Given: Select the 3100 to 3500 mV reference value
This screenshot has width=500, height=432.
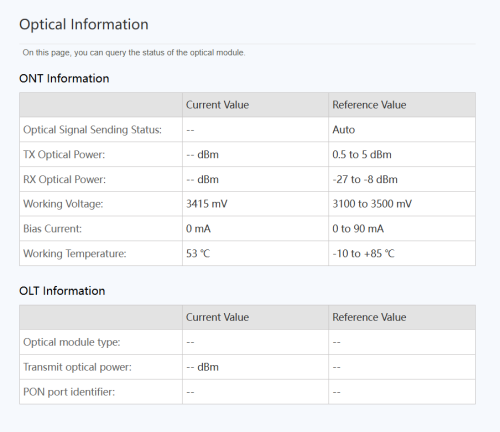Looking at the screenshot, I should [x=372, y=204].
